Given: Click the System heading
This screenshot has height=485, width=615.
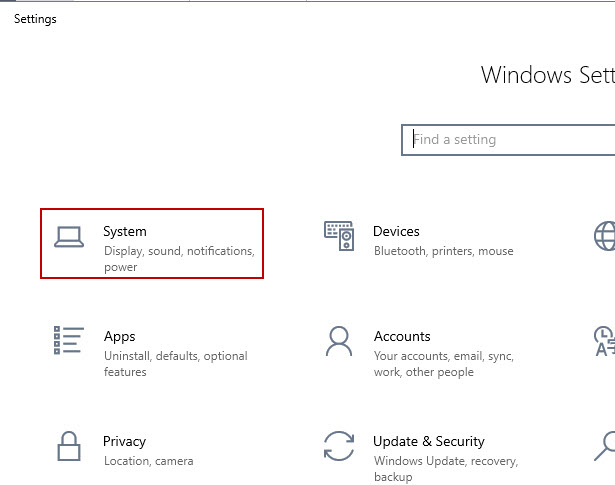Looking at the screenshot, I should pyautogui.click(x=125, y=231).
